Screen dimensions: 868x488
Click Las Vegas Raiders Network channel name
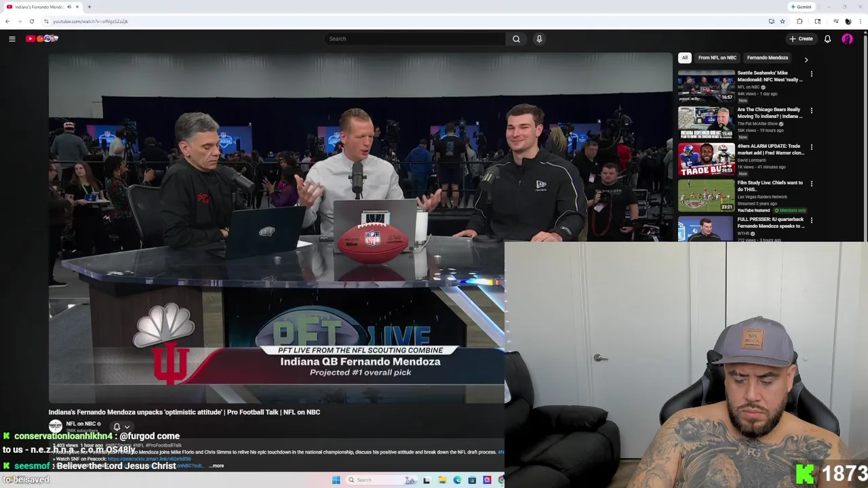[762, 197]
